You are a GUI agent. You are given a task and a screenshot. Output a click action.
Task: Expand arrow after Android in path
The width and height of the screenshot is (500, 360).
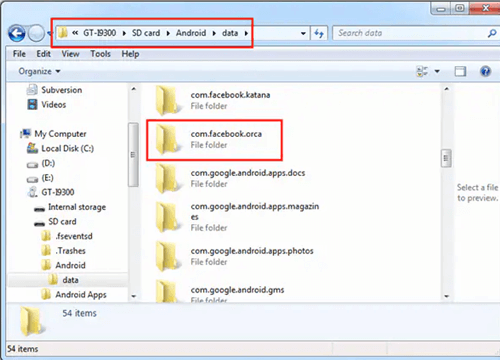pos(214,33)
